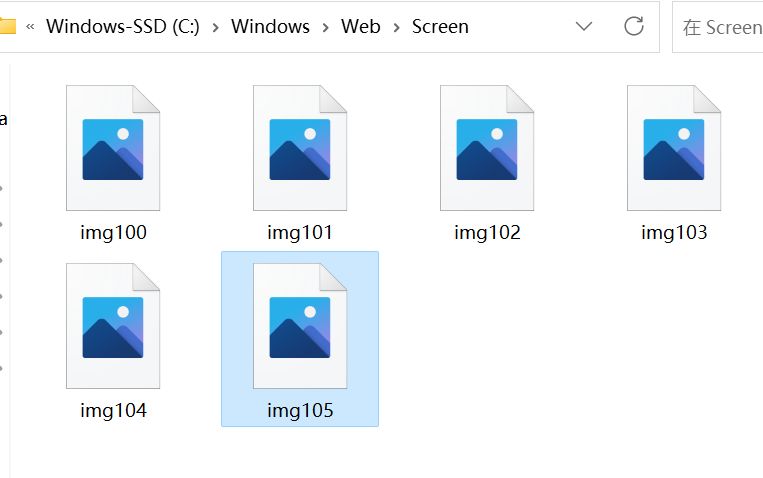Open the address bar history dropdown
Viewport: 763px width, 478px height.
coord(583,26)
